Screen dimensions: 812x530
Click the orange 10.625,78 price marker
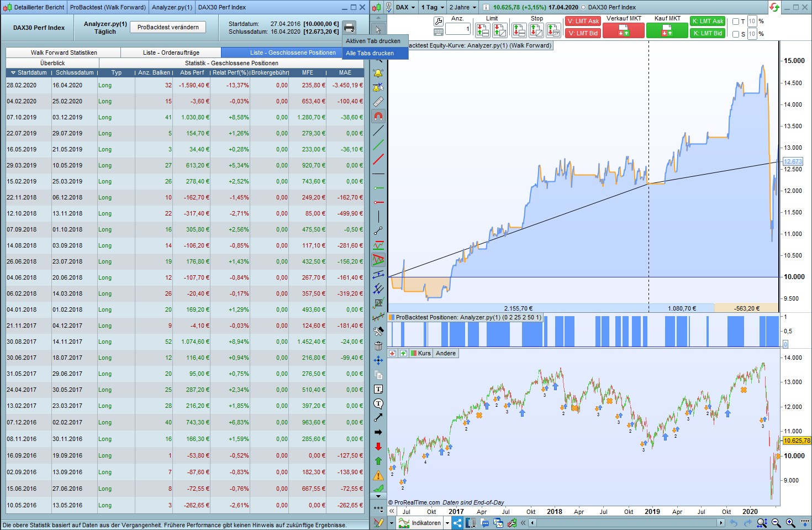tap(797, 440)
